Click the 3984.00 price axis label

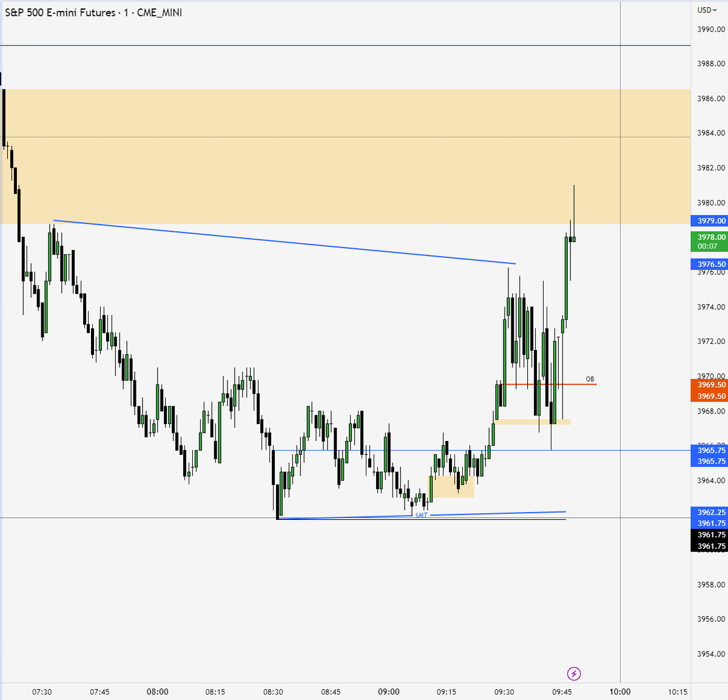[x=711, y=133]
